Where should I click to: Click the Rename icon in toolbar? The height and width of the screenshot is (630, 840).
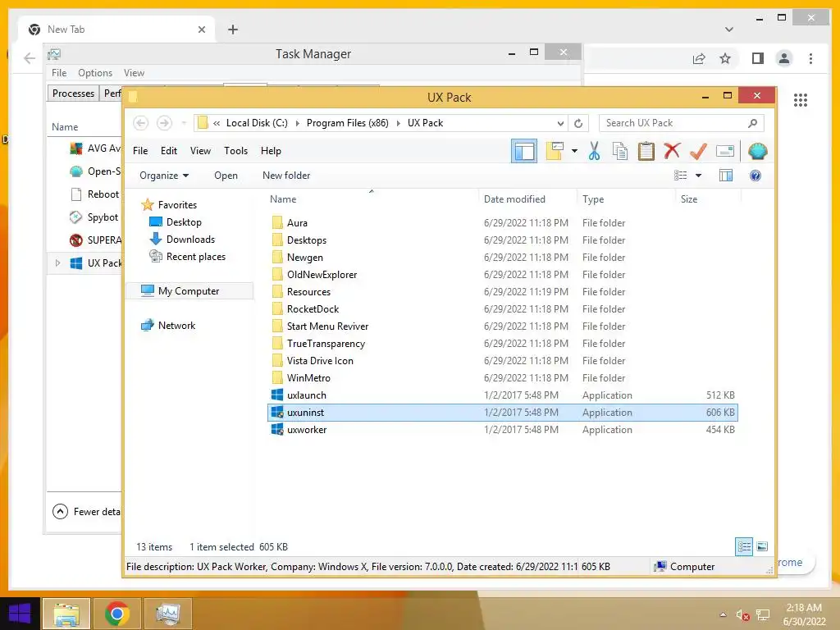(724, 151)
